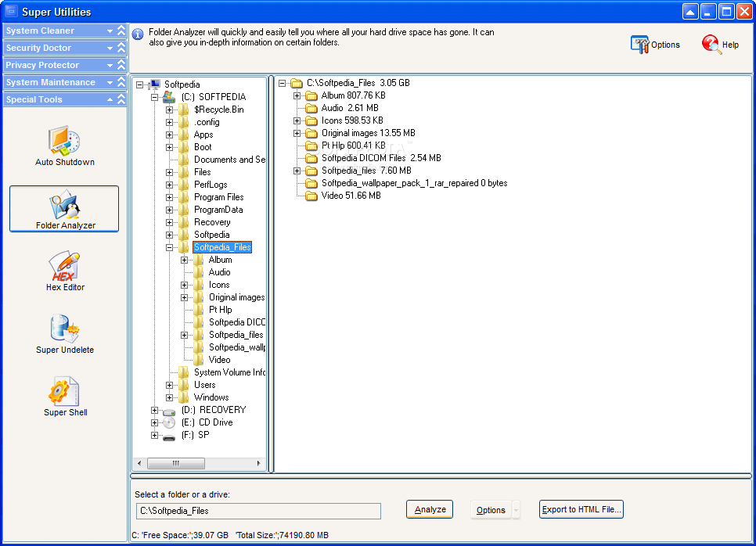Click the Users folder icon in tree
Viewport: 756px width, 546px height.
click(x=184, y=385)
